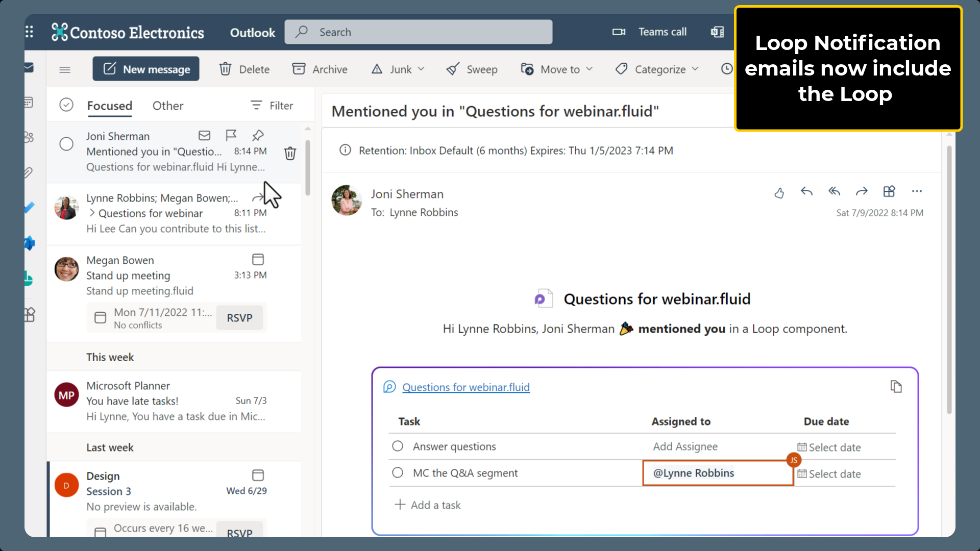
Task: Check off 'MC the Q&A segment' task
Action: pyautogui.click(x=398, y=472)
